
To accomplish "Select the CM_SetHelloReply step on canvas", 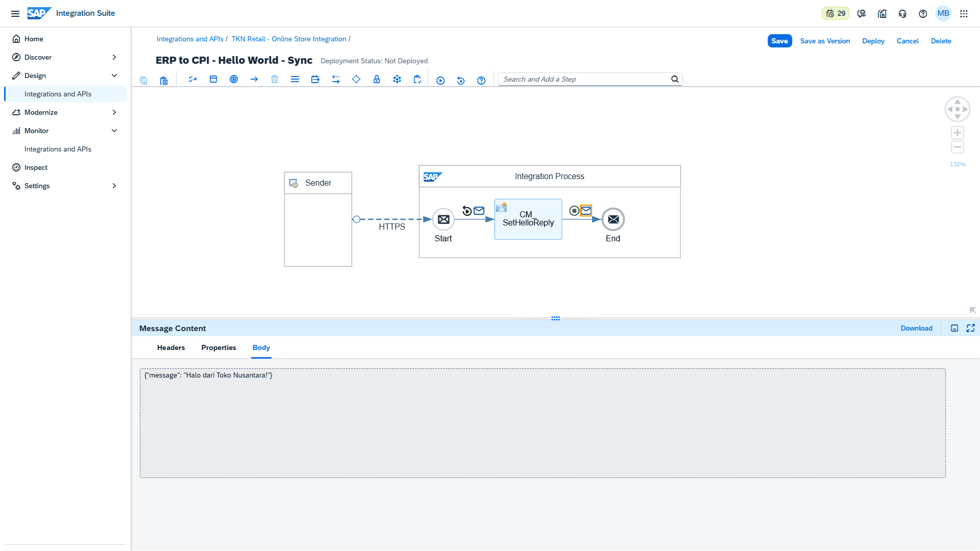I will [528, 219].
